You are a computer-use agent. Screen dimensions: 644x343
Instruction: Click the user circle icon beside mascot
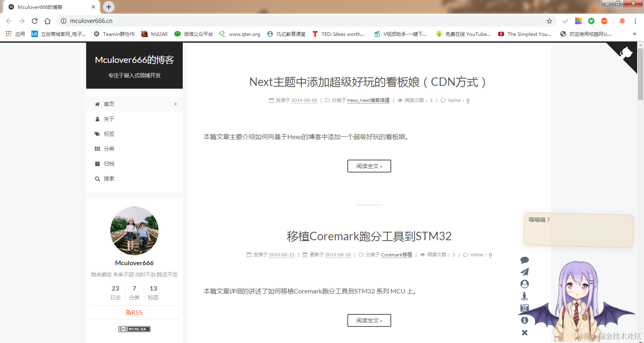(x=524, y=284)
